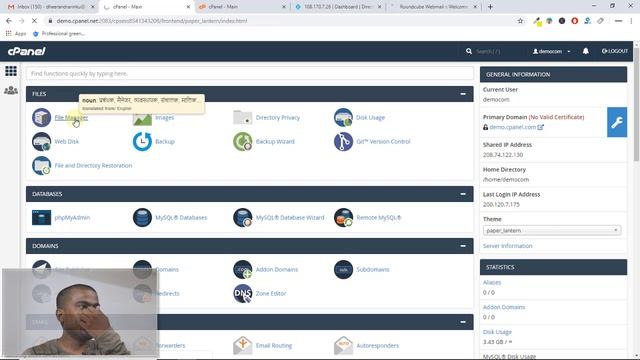Focus the header Search box
The width and height of the screenshot is (640, 360).
(488, 51)
